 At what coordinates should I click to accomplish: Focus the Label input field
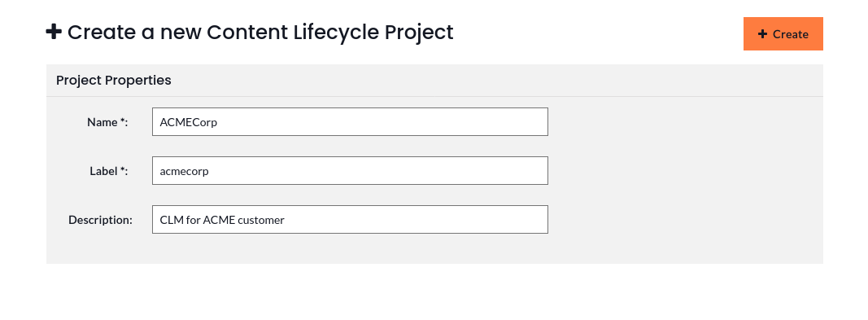click(350, 170)
